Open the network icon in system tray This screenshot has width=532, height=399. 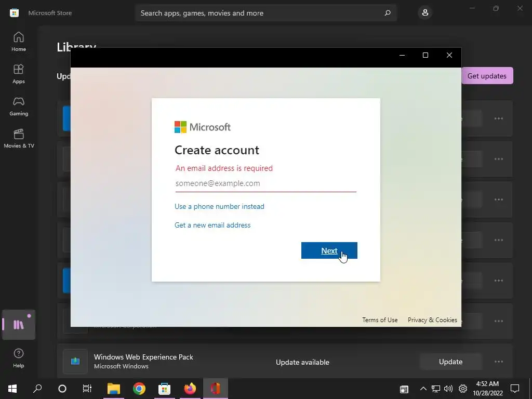[436, 389]
